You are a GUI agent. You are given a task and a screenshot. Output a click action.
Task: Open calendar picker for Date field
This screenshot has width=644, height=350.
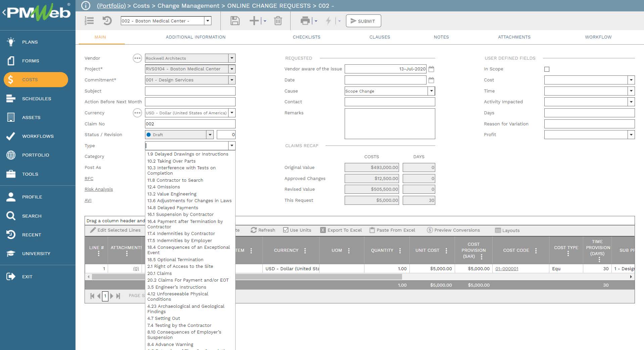(431, 80)
